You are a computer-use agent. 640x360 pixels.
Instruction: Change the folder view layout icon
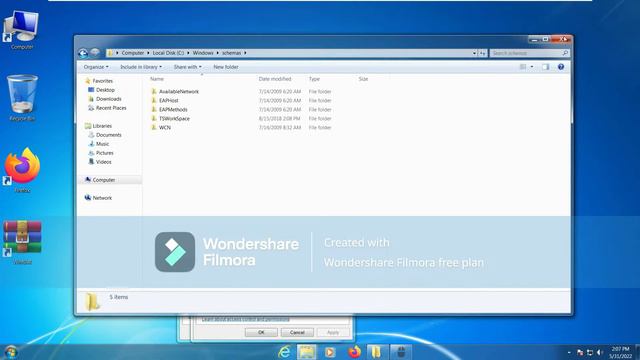click(523, 67)
